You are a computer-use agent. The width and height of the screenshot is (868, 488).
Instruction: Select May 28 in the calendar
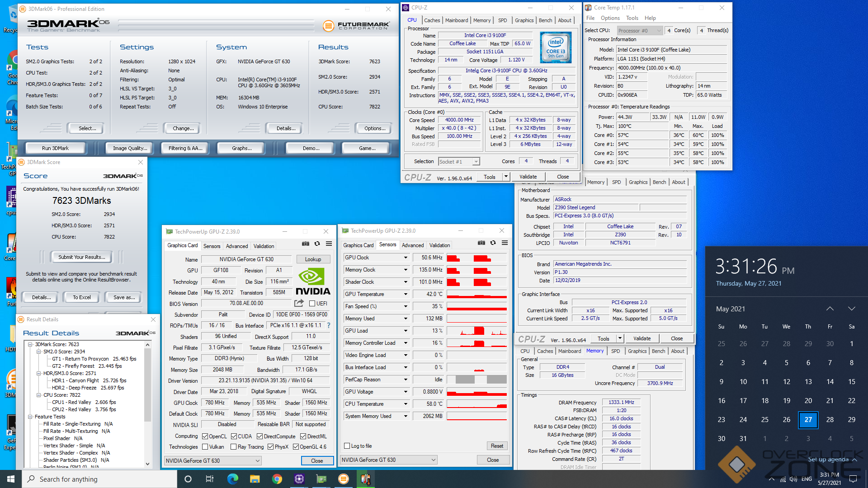coord(830,419)
